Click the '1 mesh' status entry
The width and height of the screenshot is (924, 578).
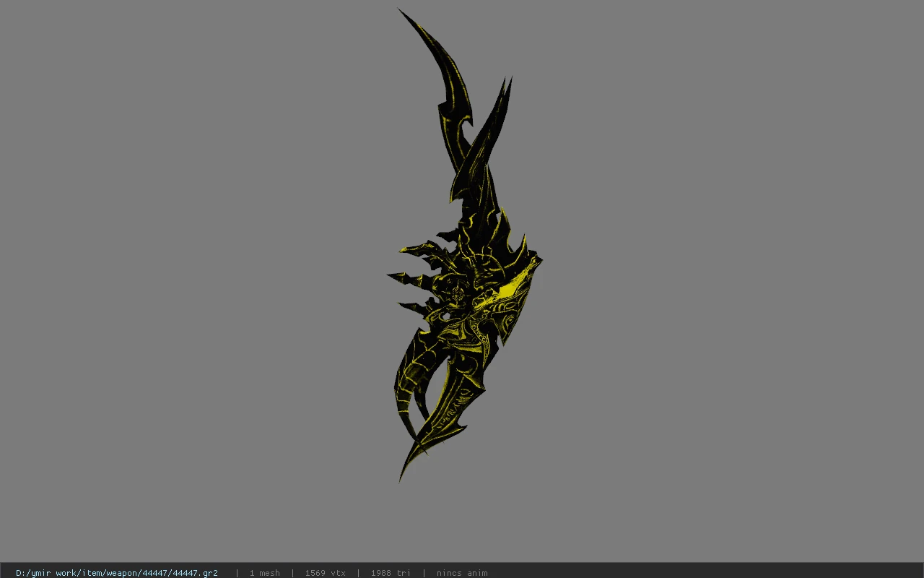click(x=265, y=573)
